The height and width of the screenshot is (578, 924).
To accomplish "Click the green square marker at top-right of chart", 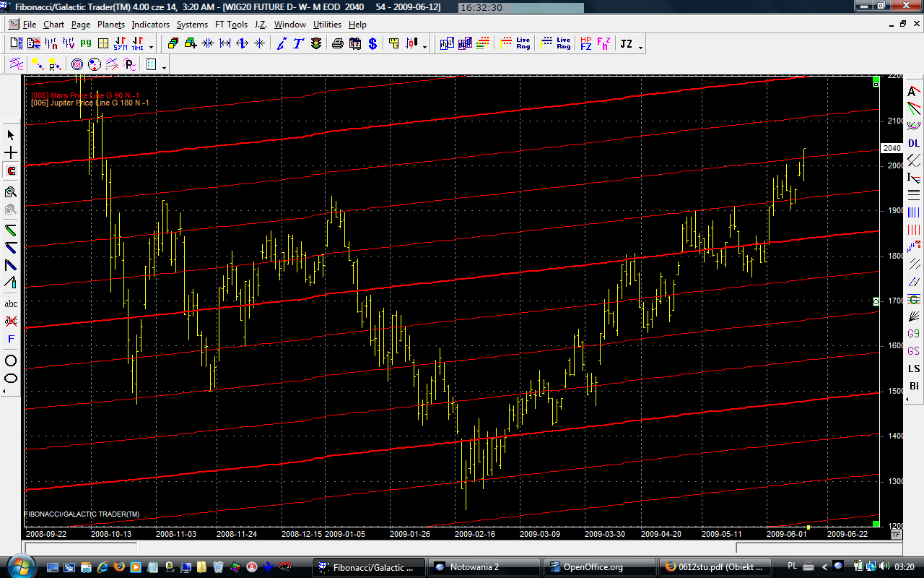I will tap(876, 79).
